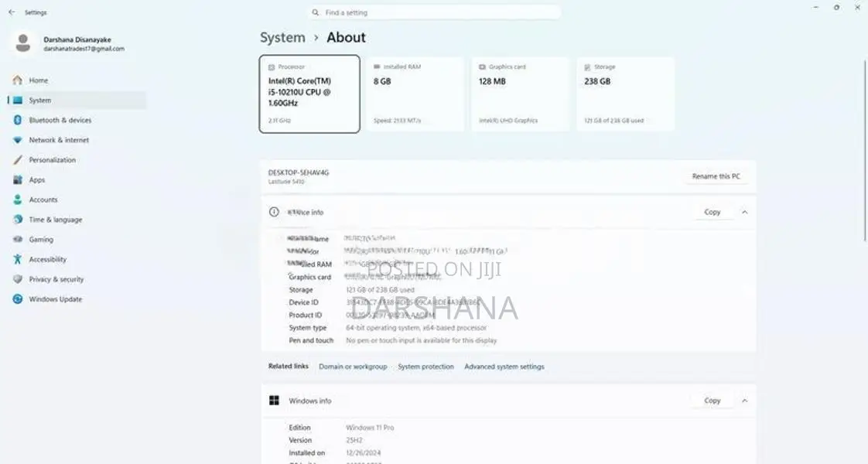
Task: Open Personalization settings
Action: (x=77, y=160)
